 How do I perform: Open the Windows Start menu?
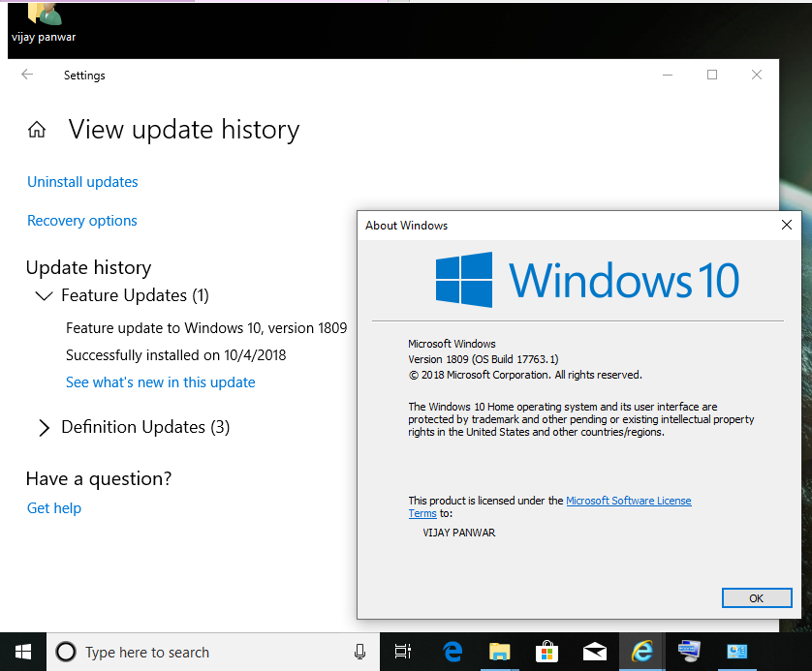(23, 652)
